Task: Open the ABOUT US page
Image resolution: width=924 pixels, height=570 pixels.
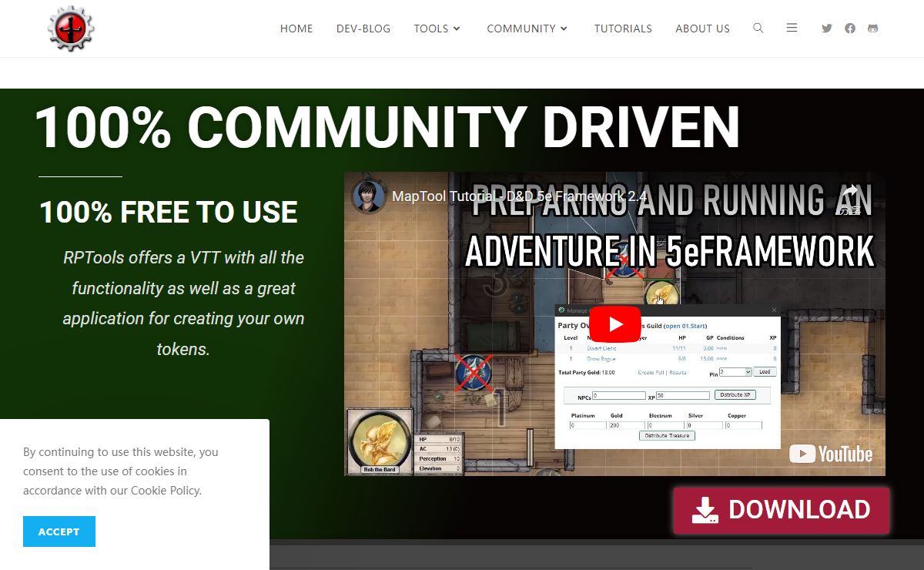Action: [702, 28]
